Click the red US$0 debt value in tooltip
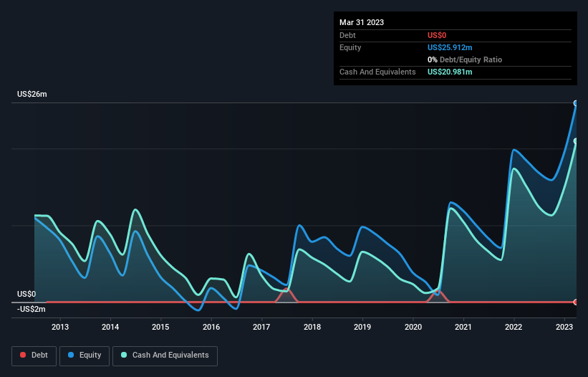 (437, 35)
